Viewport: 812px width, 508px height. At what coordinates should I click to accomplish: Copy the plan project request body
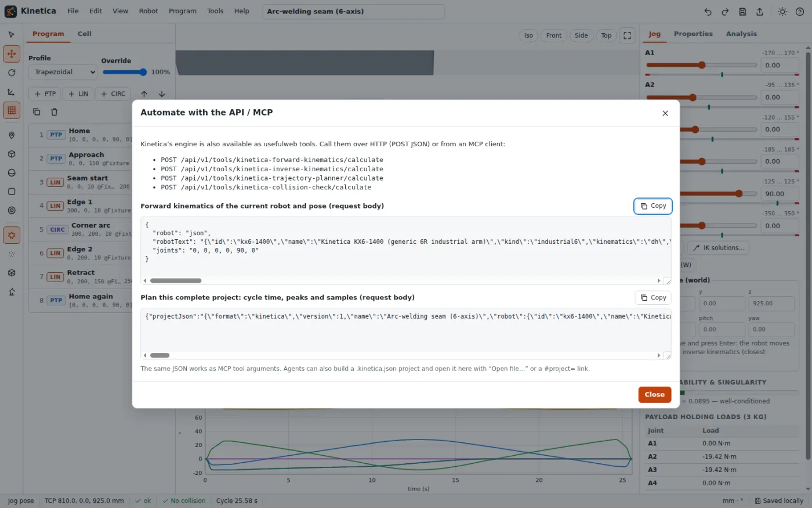click(653, 298)
